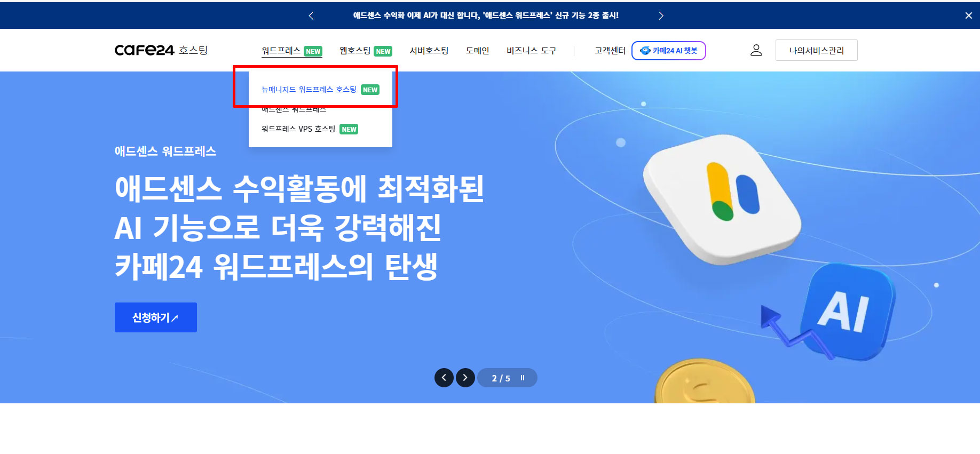
Task: Show previous announcement in top banner
Action: (x=311, y=15)
